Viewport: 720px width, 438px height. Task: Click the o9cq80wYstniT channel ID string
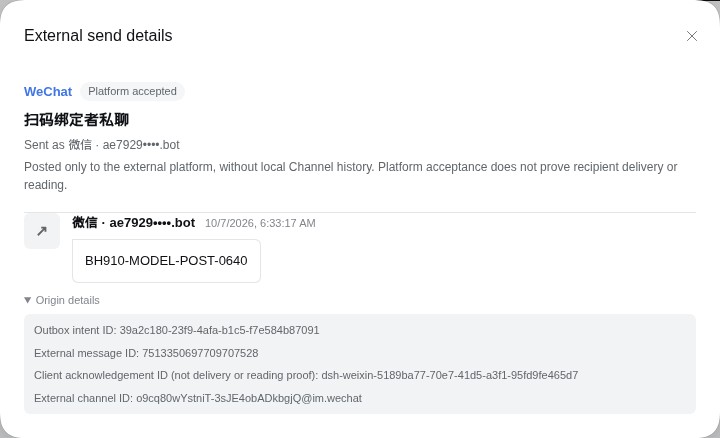point(249,398)
